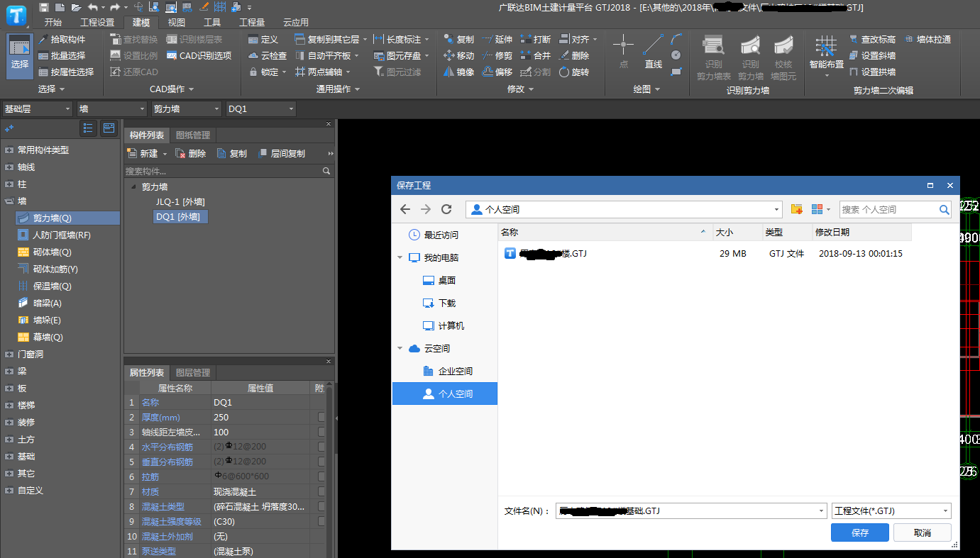Click the 旋转 rotate tool
Image resolution: width=980 pixels, height=558 pixels.
coord(573,72)
